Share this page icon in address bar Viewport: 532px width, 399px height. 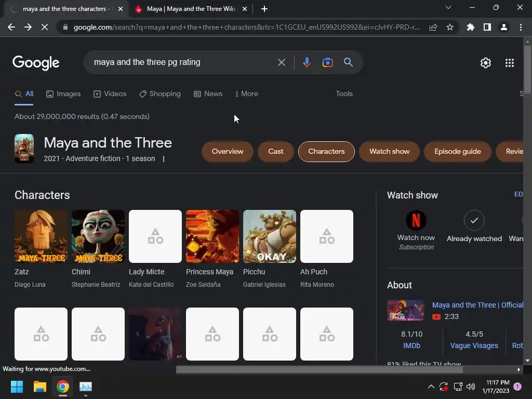coord(433,27)
